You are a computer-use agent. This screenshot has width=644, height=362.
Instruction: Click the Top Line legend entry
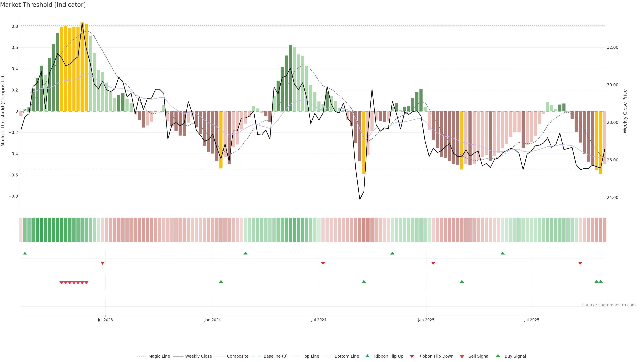(311, 356)
